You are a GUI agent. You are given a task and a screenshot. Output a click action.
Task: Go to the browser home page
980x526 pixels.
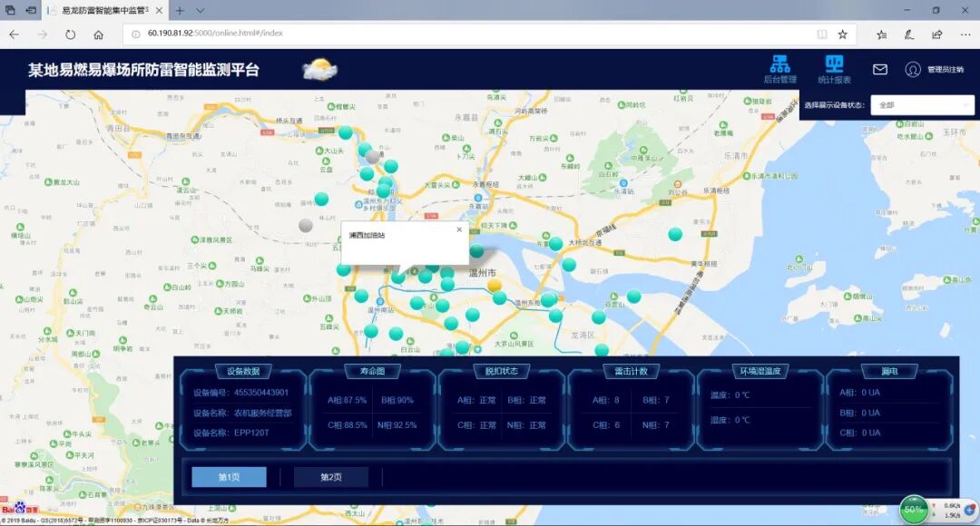(x=98, y=34)
